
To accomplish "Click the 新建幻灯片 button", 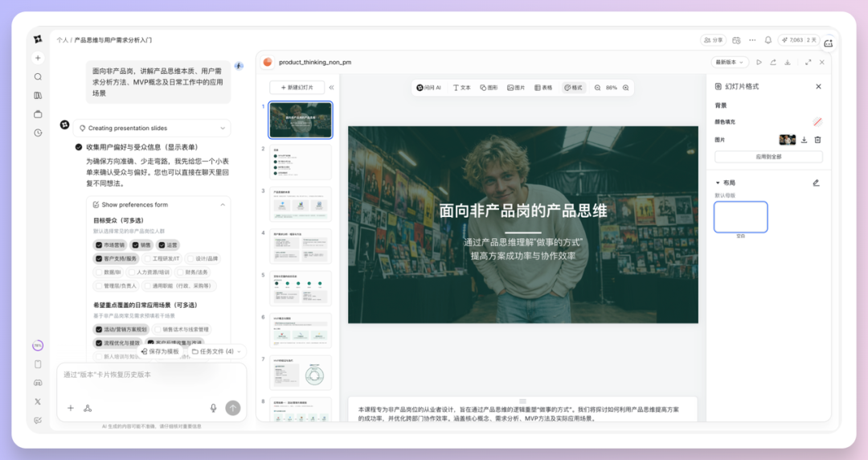I will tap(297, 87).
